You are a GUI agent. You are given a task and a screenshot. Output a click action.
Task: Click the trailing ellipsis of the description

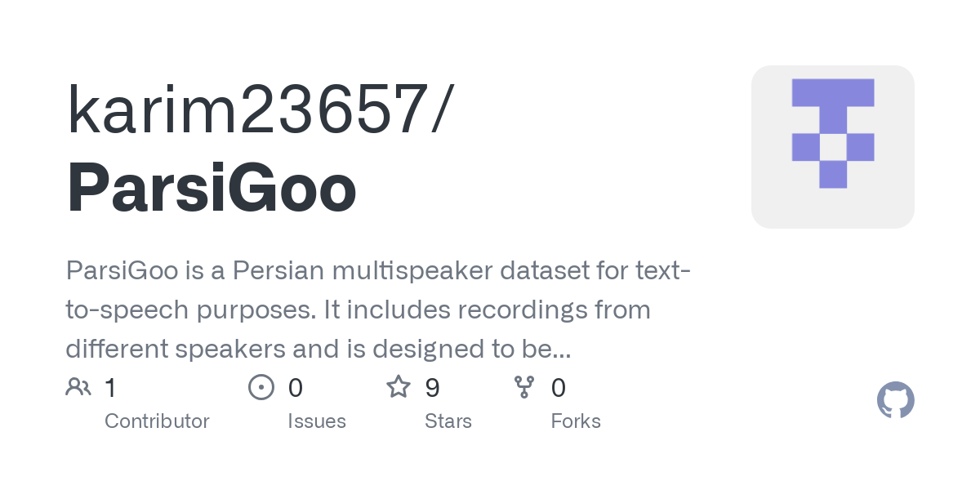coord(560,350)
